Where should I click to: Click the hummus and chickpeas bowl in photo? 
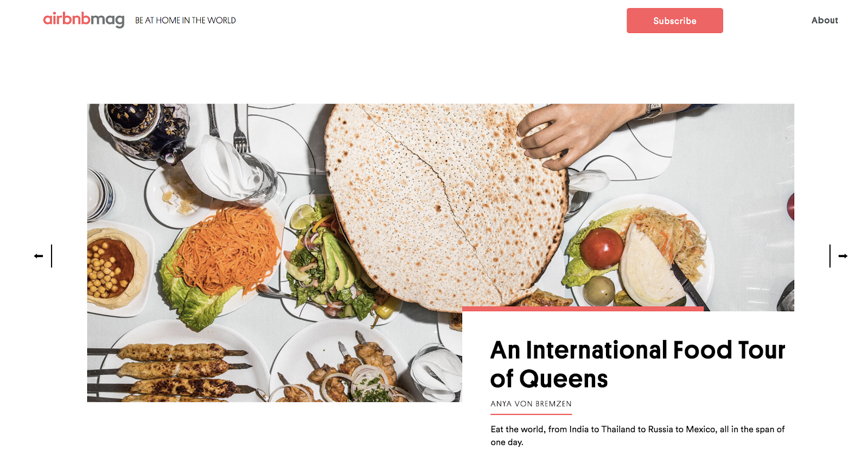pyautogui.click(x=113, y=268)
